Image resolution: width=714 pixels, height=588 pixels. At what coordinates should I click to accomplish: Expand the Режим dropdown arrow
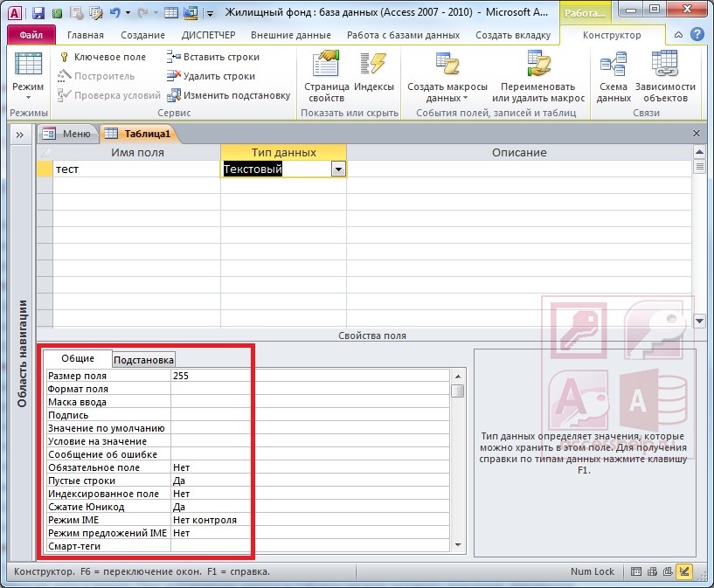tap(28, 97)
